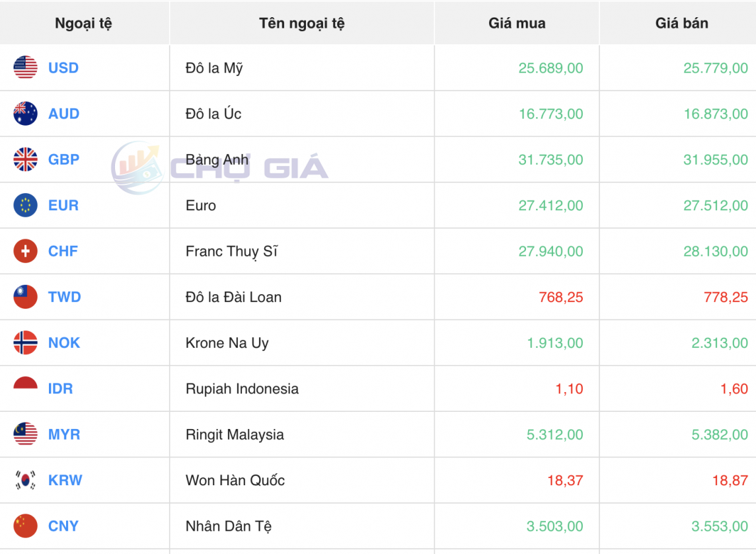756x554 pixels.
Task: Select the USD buy price 25.689,00
Action: (550, 68)
